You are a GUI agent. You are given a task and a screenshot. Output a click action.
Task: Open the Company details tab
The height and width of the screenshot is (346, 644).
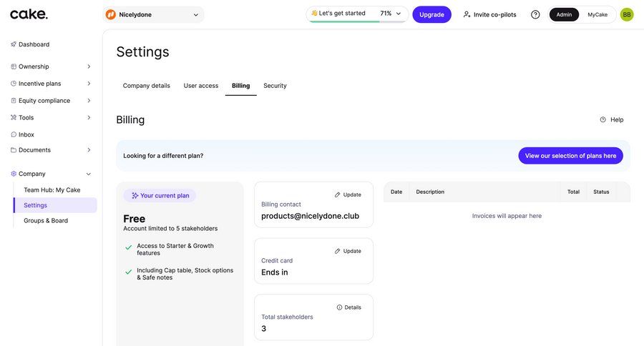tap(147, 86)
